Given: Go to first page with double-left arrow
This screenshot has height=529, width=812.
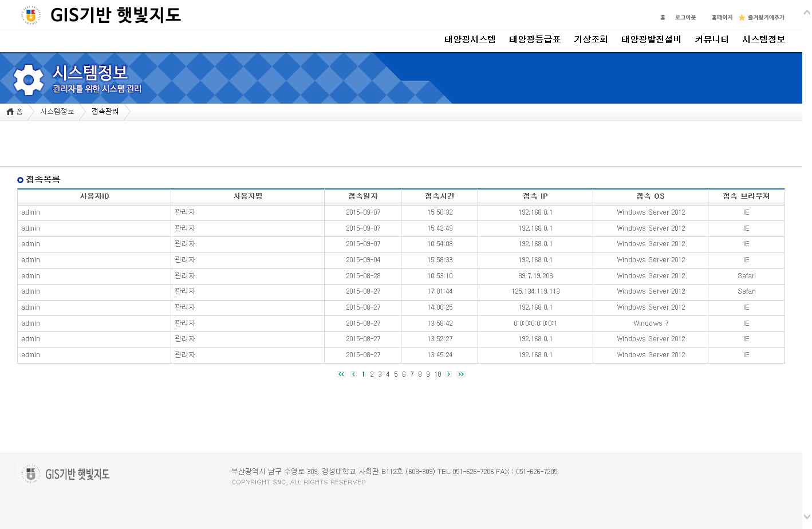Looking at the screenshot, I should point(341,374).
